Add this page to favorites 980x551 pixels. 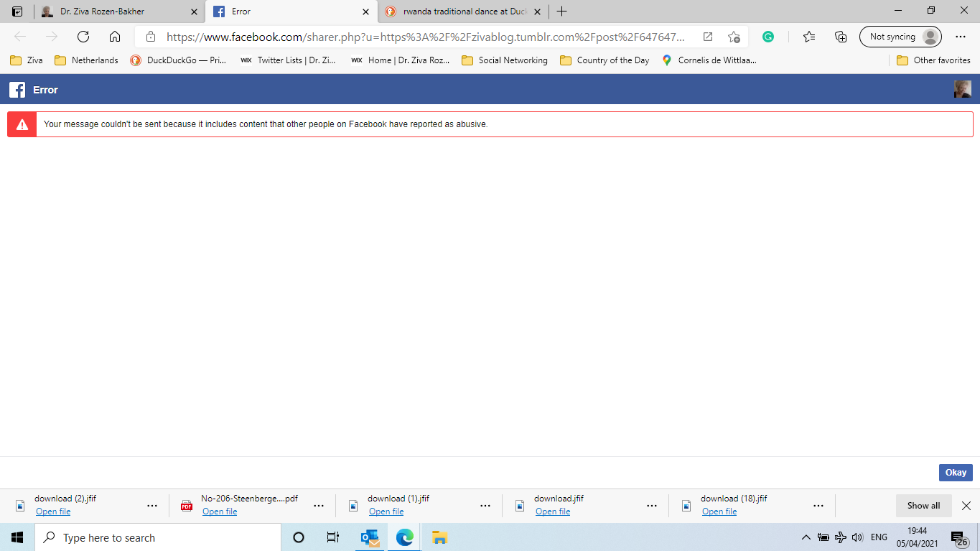tap(733, 36)
